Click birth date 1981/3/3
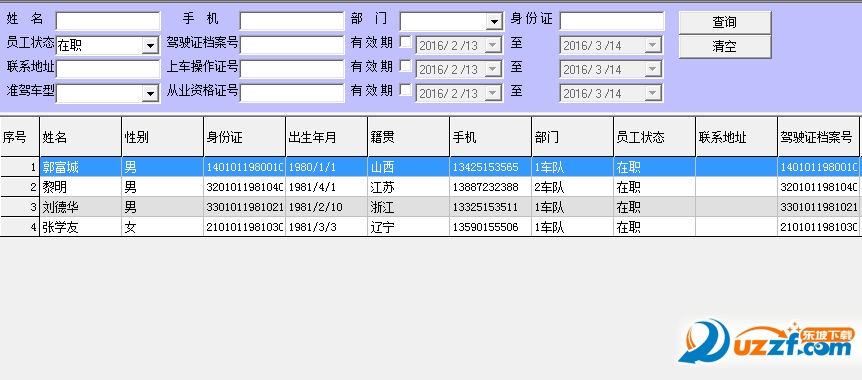This screenshot has width=862, height=380. 312,227
